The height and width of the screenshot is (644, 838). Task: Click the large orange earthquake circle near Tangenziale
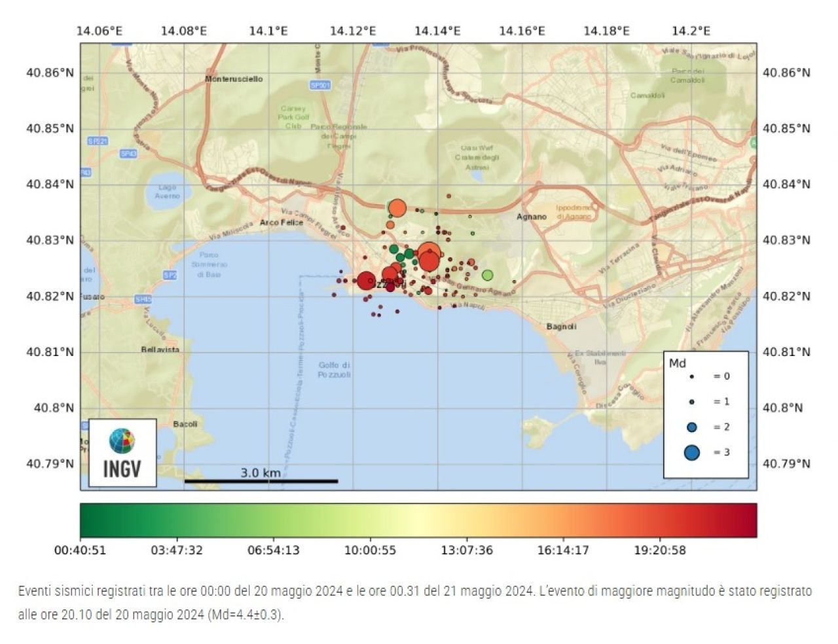[397, 209]
